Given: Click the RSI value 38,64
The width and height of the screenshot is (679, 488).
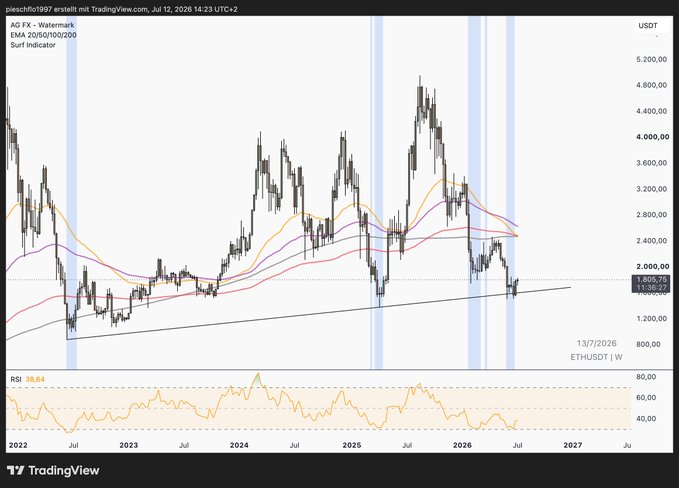Looking at the screenshot, I should pyautogui.click(x=35, y=379).
